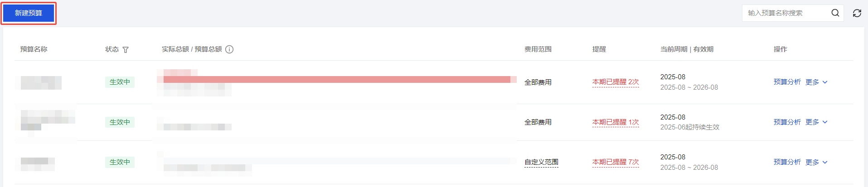Click the 当前周期 | 有效期 column header
The height and width of the screenshot is (187, 868).
coord(687,49)
